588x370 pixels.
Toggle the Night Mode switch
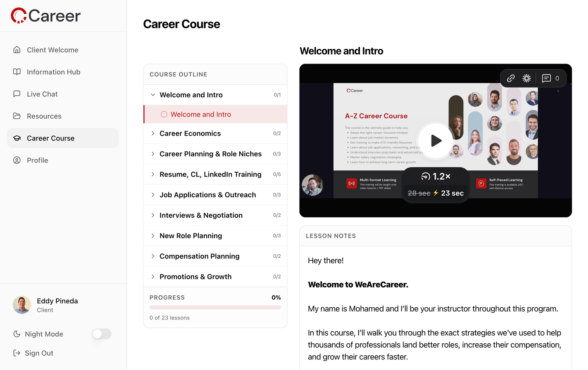[x=102, y=334]
